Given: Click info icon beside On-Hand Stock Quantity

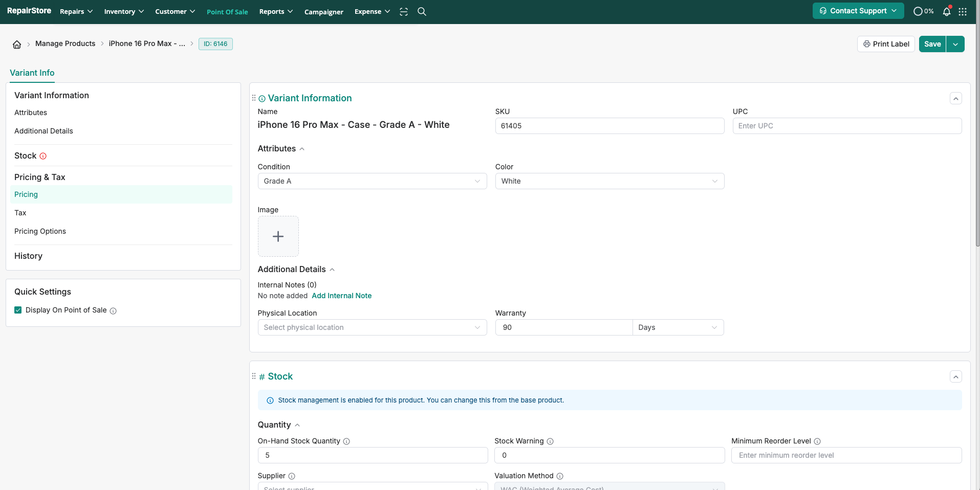Looking at the screenshot, I should (x=346, y=441).
